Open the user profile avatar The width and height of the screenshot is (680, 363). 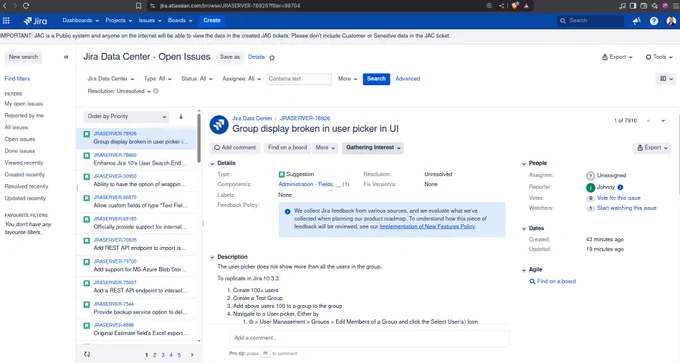pyautogui.click(x=670, y=21)
